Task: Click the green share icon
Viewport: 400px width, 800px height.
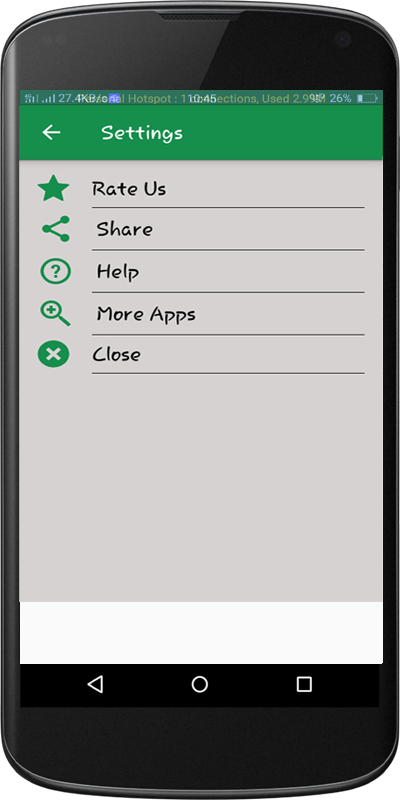Action: tap(56, 229)
